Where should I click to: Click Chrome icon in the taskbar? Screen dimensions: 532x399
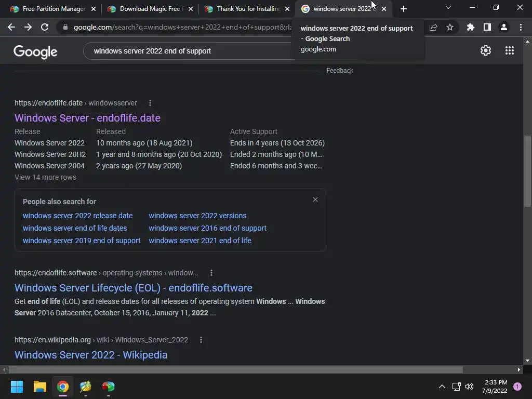tap(63, 387)
